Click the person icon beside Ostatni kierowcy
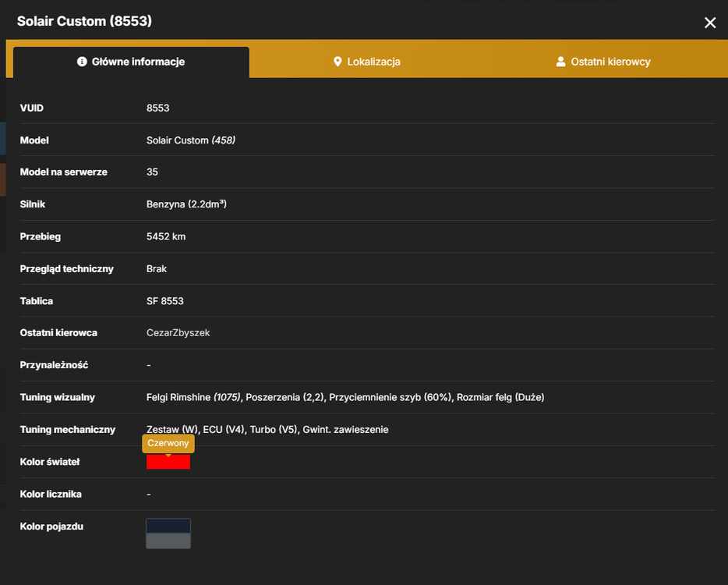Viewport: 728px width, 585px height. (561, 62)
